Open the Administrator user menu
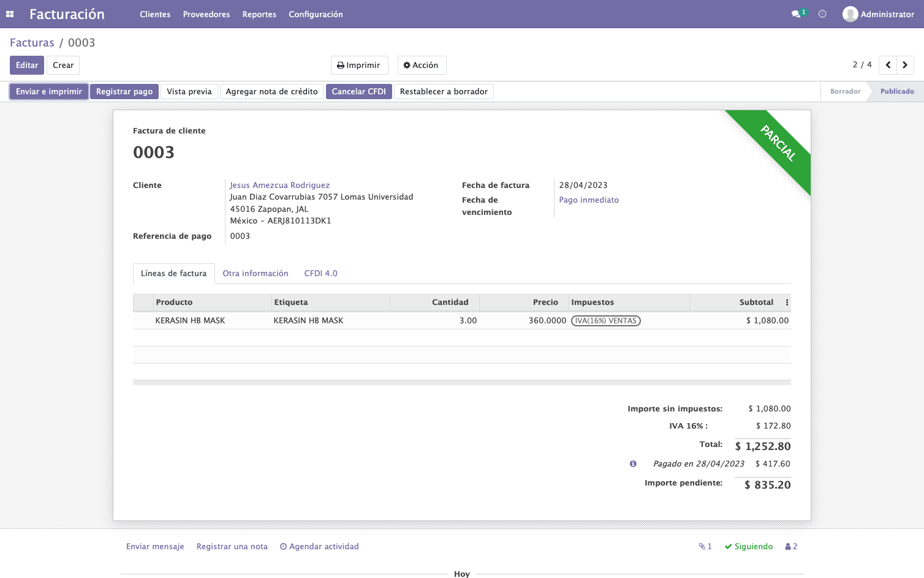The image size is (924, 578). [878, 14]
